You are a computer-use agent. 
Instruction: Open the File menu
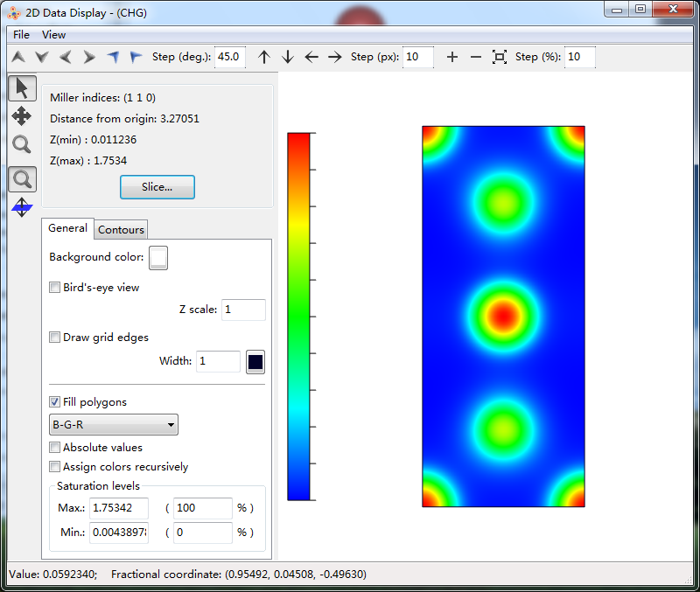(x=21, y=35)
